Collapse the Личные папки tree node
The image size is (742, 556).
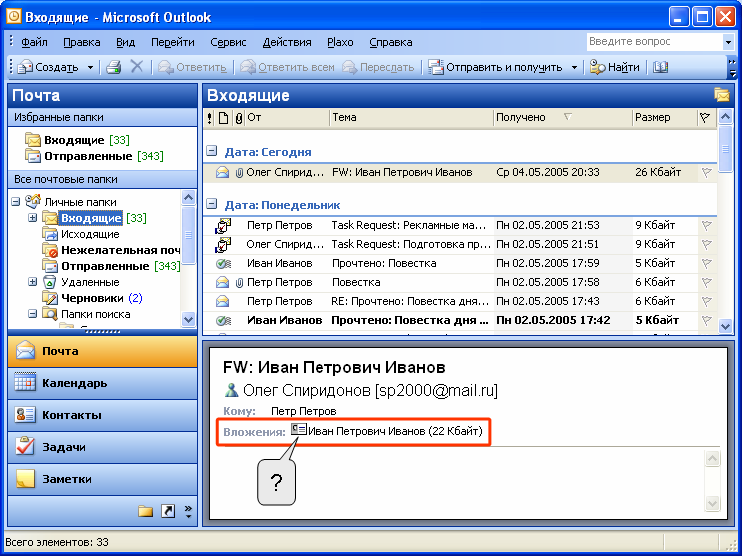[16, 202]
